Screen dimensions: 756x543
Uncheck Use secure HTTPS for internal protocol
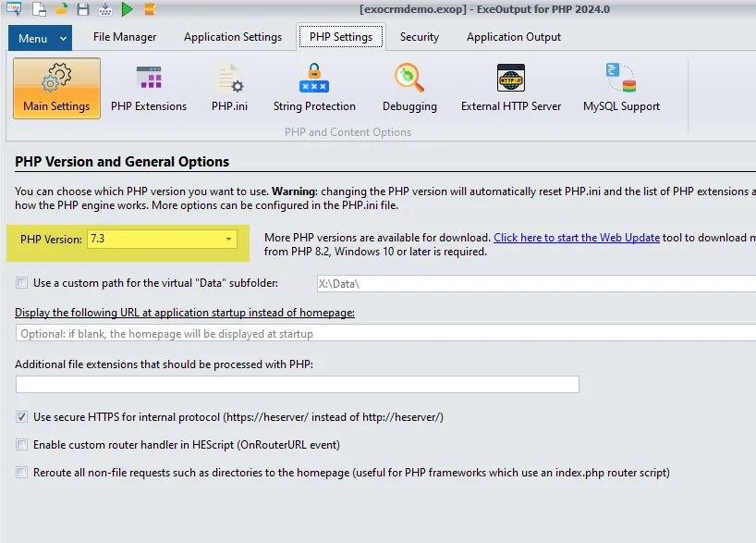tap(22, 417)
